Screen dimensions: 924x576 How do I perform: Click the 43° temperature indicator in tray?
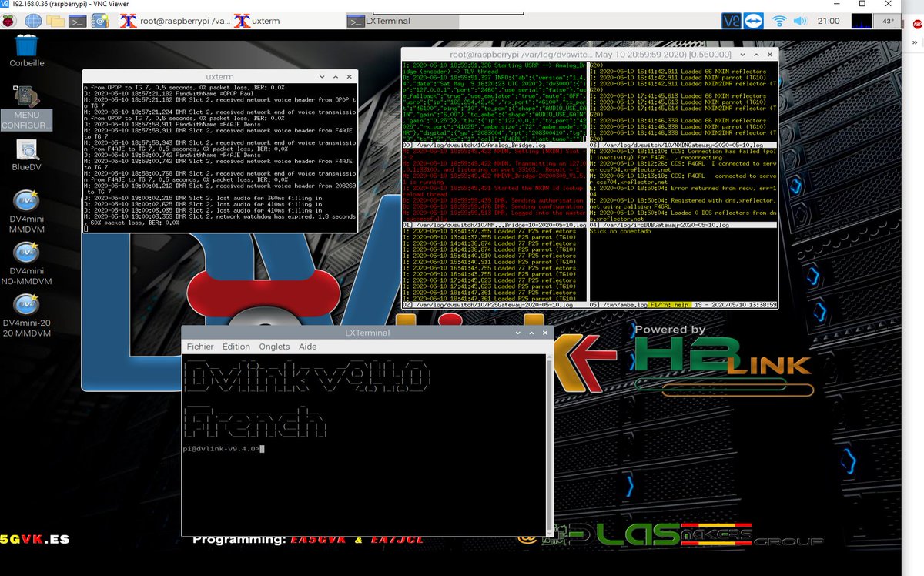[x=887, y=21]
